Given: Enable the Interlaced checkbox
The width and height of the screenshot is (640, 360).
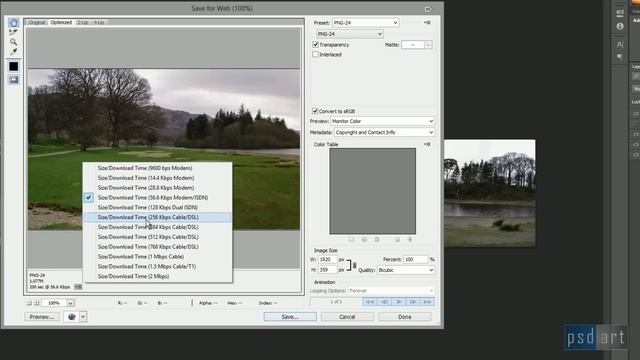Looking at the screenshot, I should (315, 54).
